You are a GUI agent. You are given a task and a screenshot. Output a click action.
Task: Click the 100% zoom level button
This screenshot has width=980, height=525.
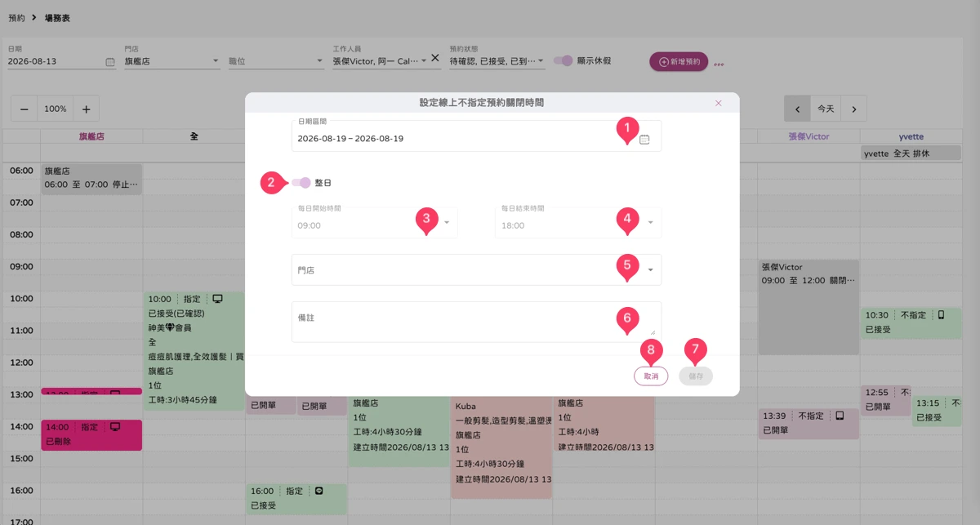click(x=56, y=109)
